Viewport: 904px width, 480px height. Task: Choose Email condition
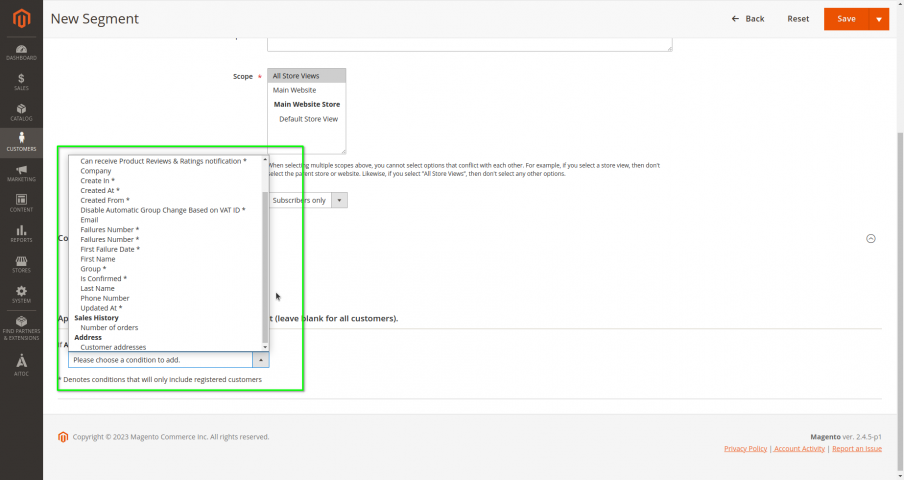89,220
